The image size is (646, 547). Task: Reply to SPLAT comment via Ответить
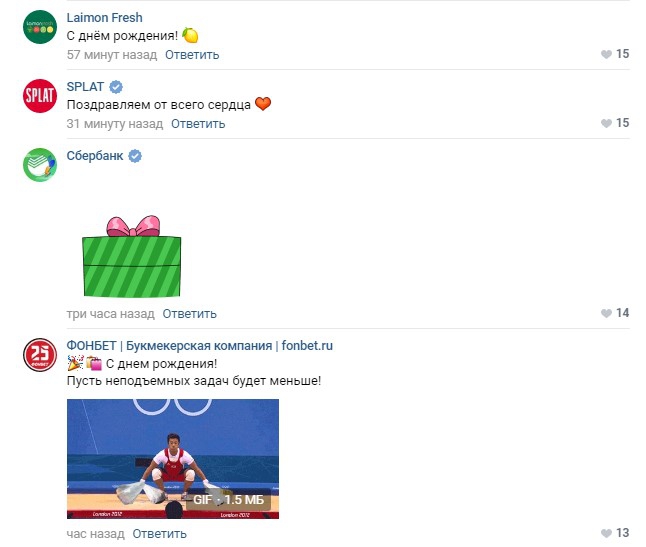click(x=198, y=124)
